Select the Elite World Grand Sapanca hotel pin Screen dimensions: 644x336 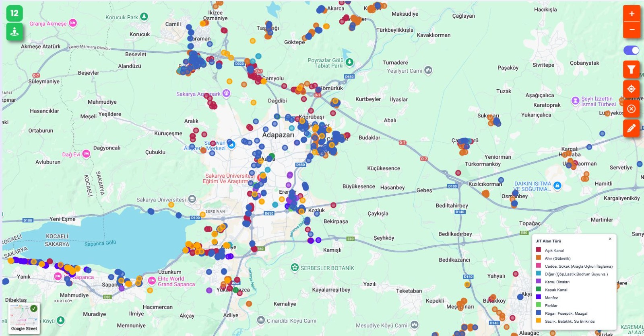(x=152, y=281)
